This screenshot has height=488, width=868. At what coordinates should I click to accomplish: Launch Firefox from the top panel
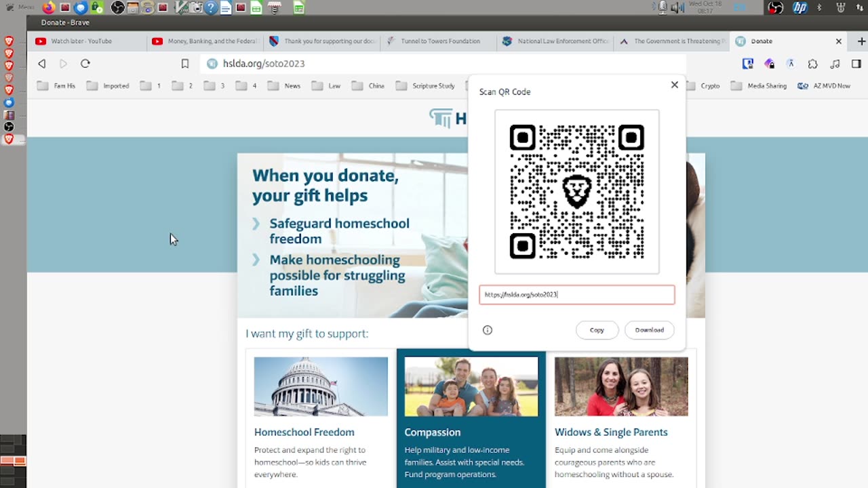(49, 8)
